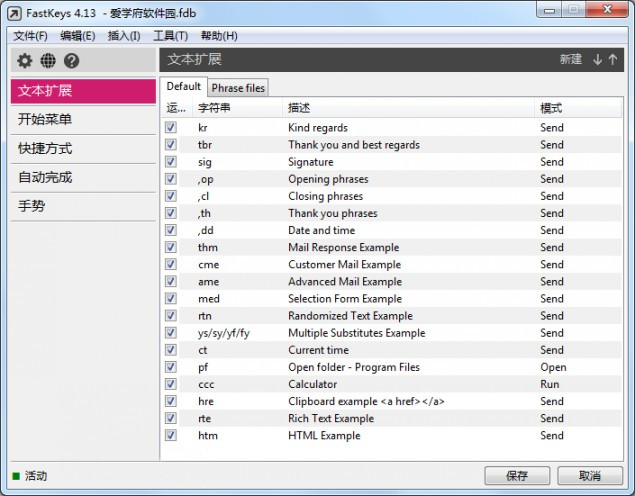Toggle checkbox for ,cl Closing phrases
The height and width of the screenshot is (496, 635).
coord(170,196)
